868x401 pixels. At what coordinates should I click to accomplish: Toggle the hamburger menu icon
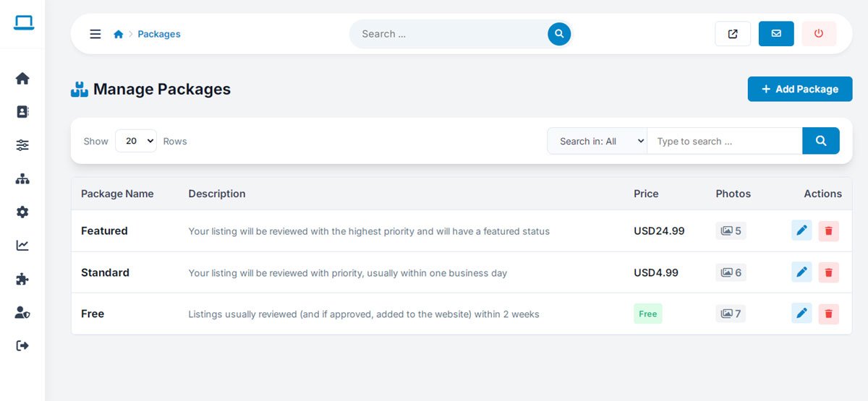[95, 34]
